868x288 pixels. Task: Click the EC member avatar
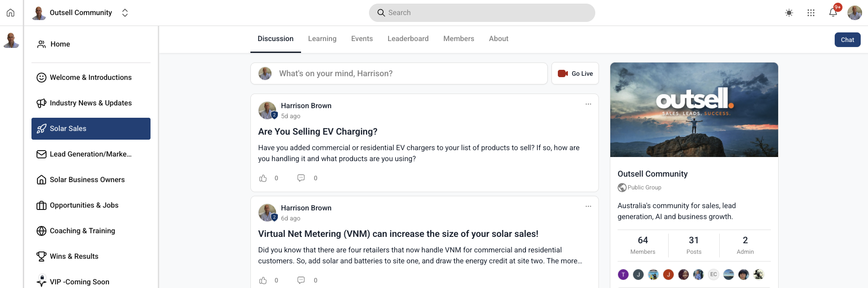click(713, 274)
